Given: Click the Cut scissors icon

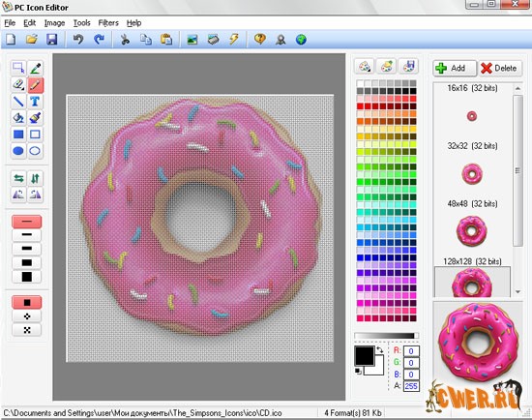Looking at the screenshot, I should [125, 40].
